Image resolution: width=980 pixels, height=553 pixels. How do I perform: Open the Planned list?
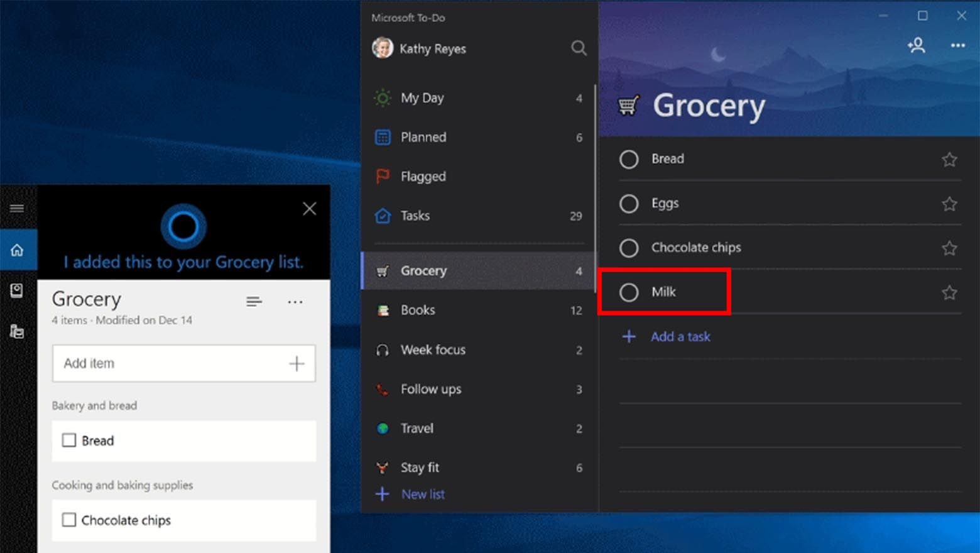tap(479, 137)
